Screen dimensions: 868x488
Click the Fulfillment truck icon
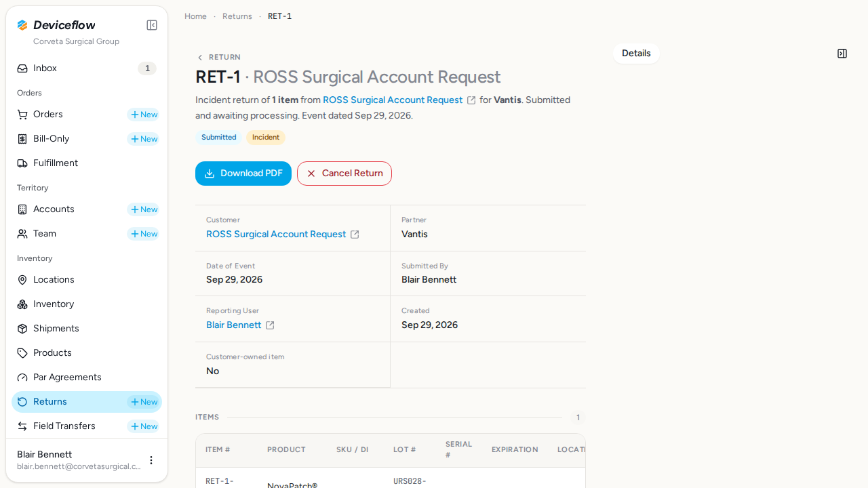22,163
